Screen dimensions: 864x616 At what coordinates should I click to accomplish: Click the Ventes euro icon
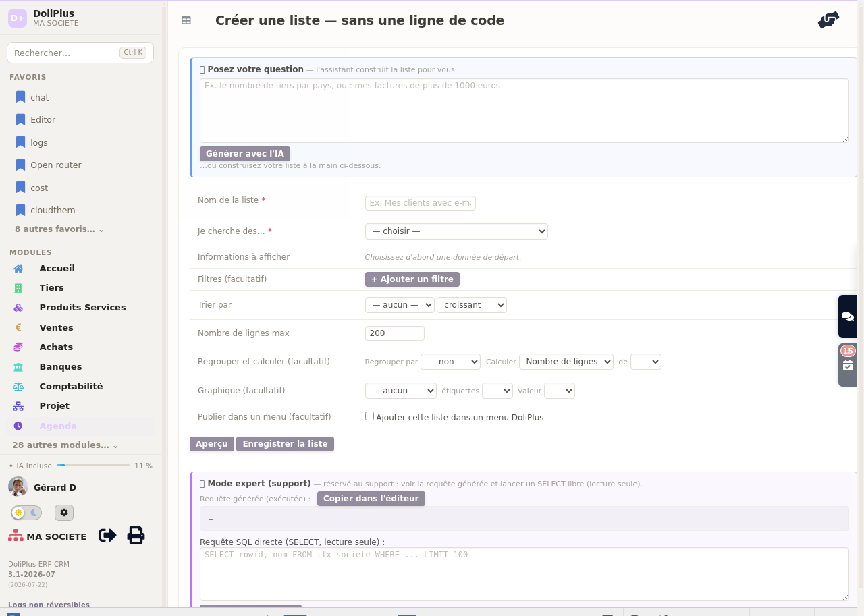click(18, 327)
